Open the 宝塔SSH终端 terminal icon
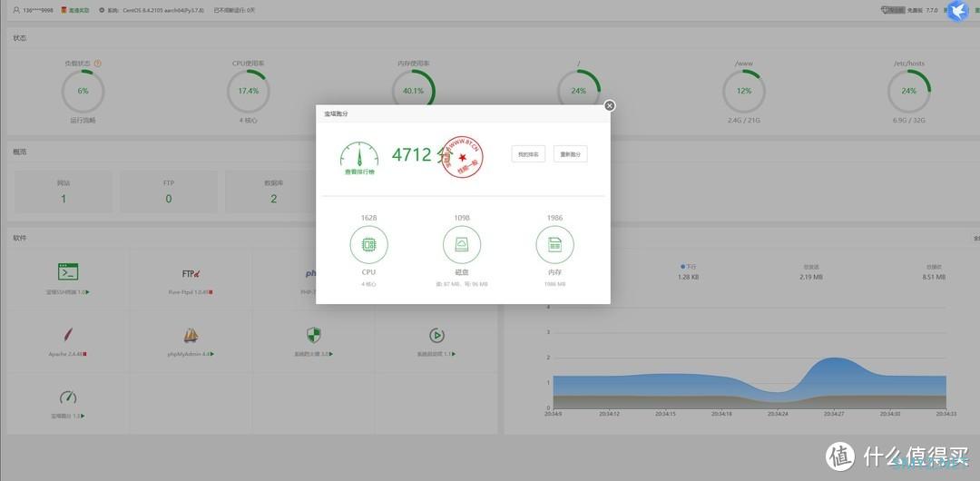The width and height of the screenshot is (980, 481). [x=68, y=271]
